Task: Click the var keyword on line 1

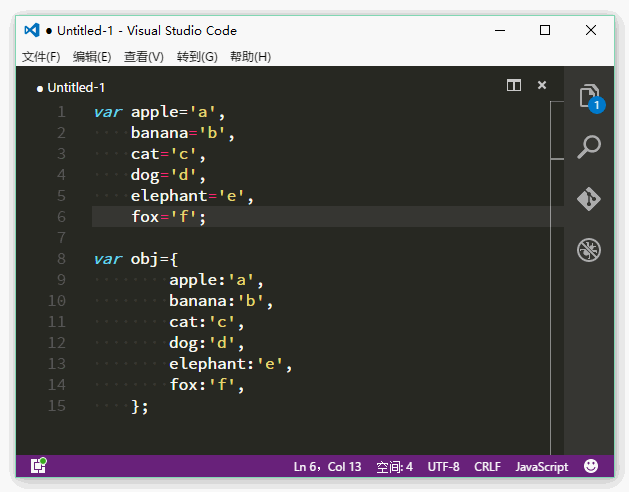Action: click(x=108, y=112)
